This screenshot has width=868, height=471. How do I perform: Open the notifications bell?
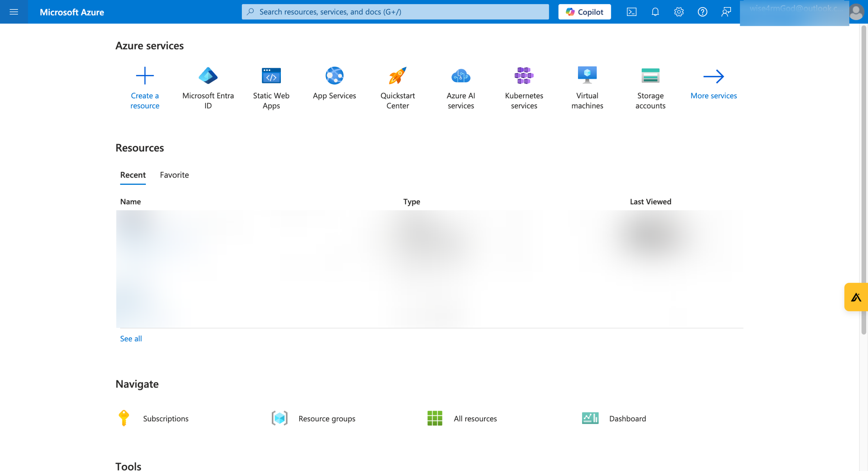pos(655,12)
